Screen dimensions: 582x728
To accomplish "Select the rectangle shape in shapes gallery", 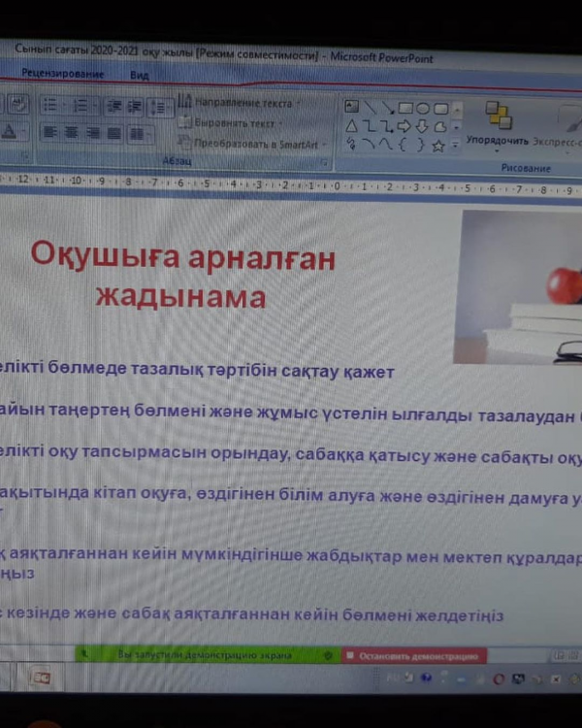I will point(406,108).
